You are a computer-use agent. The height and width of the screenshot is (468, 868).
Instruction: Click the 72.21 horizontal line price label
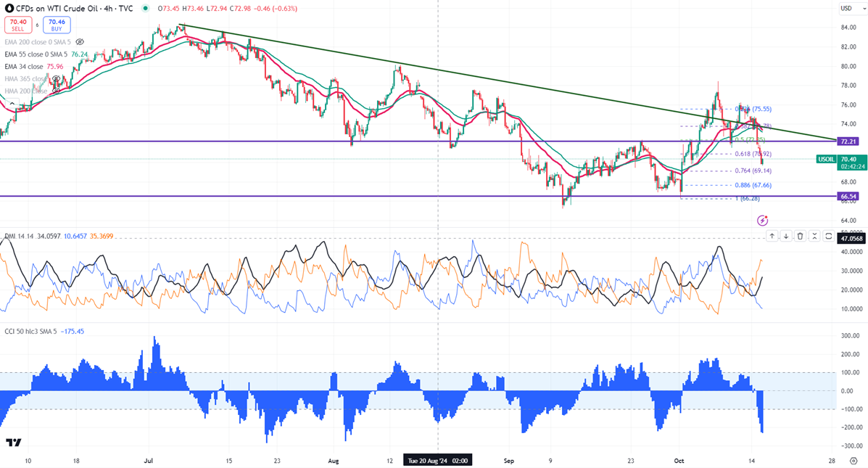click(848, 141)
